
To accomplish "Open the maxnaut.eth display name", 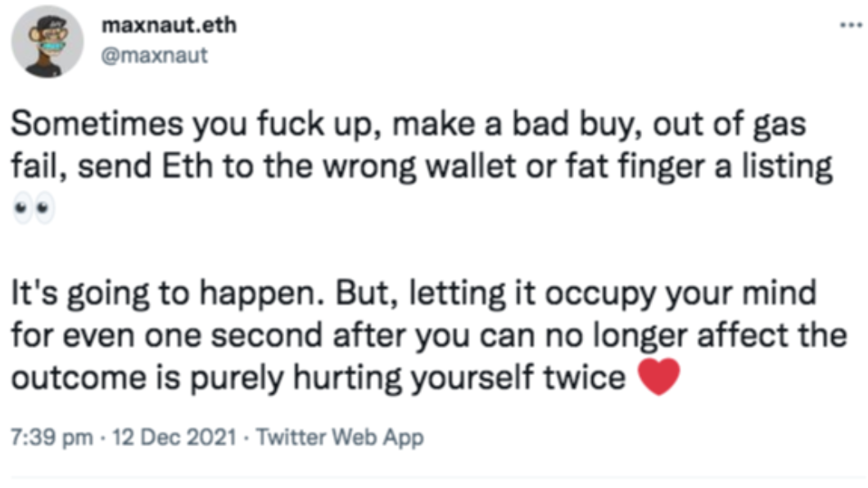I will (x=169, y=25).
